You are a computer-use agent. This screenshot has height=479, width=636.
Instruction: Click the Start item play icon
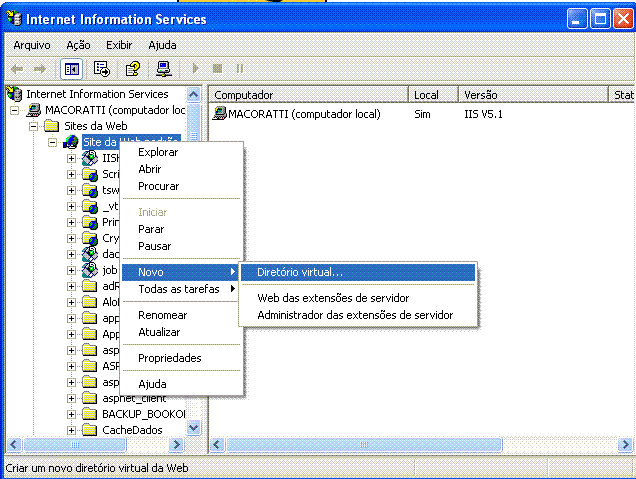(196, 69)
